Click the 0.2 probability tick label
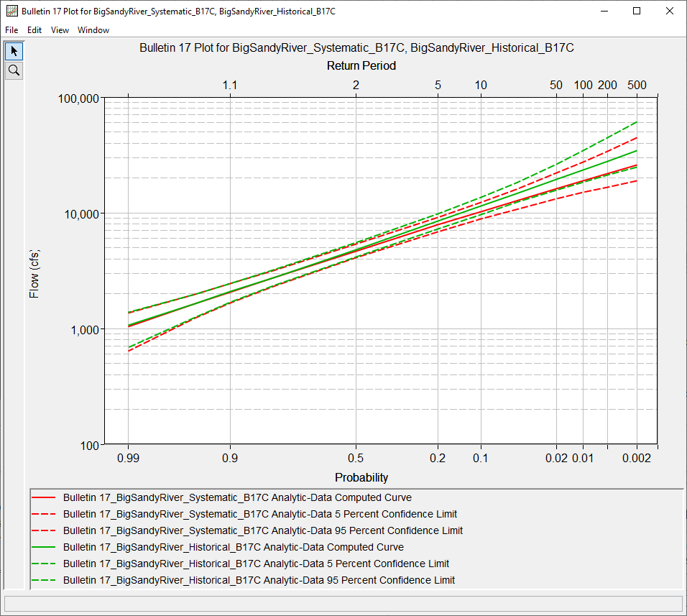 click(x=438, y=459)
